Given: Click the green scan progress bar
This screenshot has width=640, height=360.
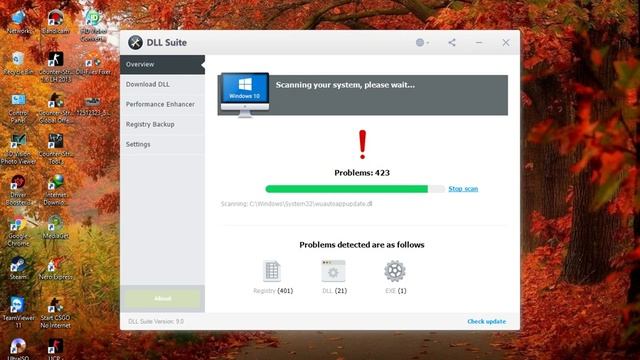Looking at the screenshot, I should (355, 189).
